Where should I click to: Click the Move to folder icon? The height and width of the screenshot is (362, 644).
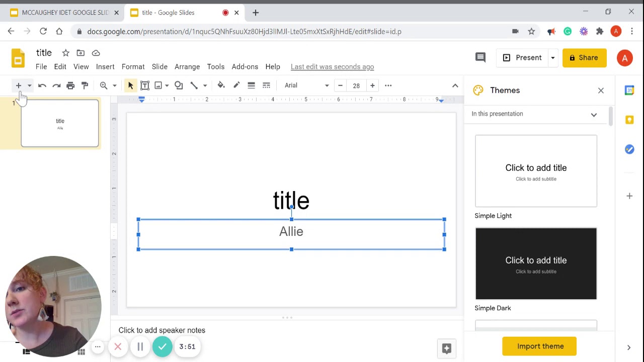[80, 53]
